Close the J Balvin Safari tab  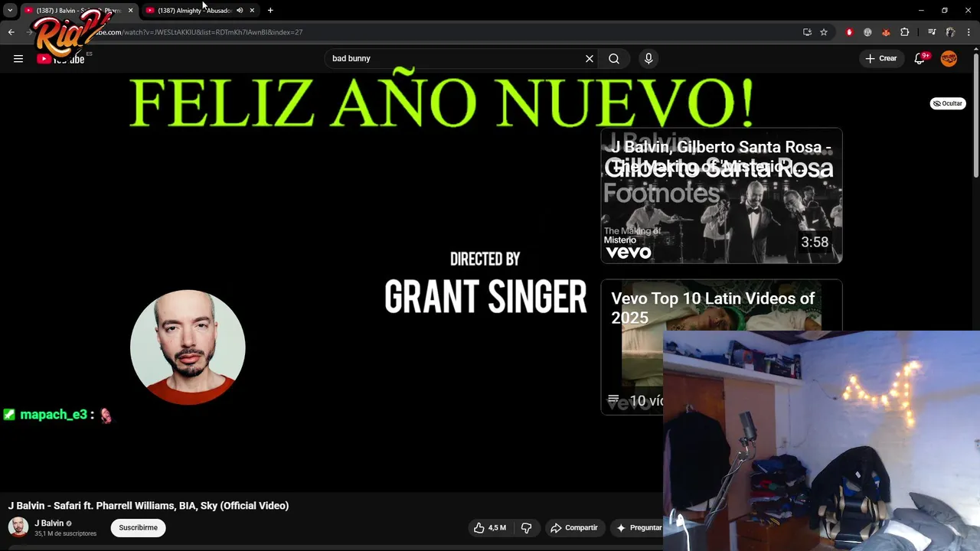coord(130,11)
